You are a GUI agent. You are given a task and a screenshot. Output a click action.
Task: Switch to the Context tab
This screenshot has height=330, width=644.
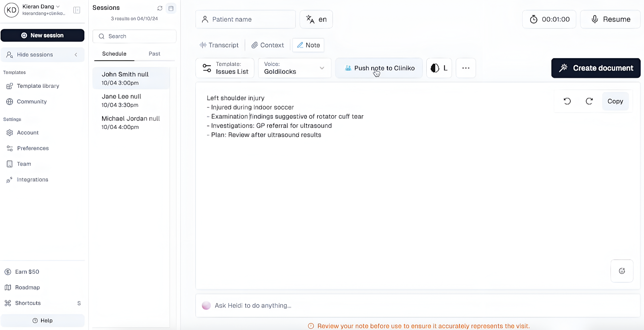click(x=268, y=45)
